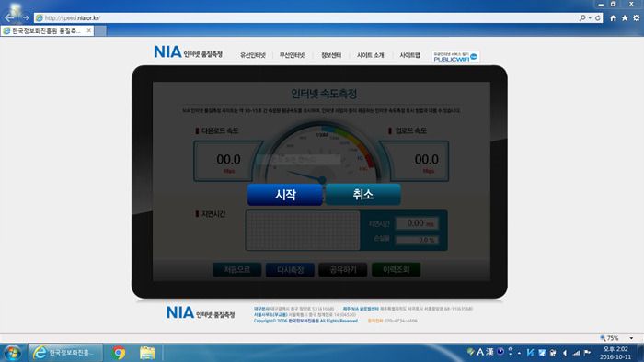This screenshot has height=362, width=644.
Task: Click the green shield tray icon
Action: coord(471,352)
